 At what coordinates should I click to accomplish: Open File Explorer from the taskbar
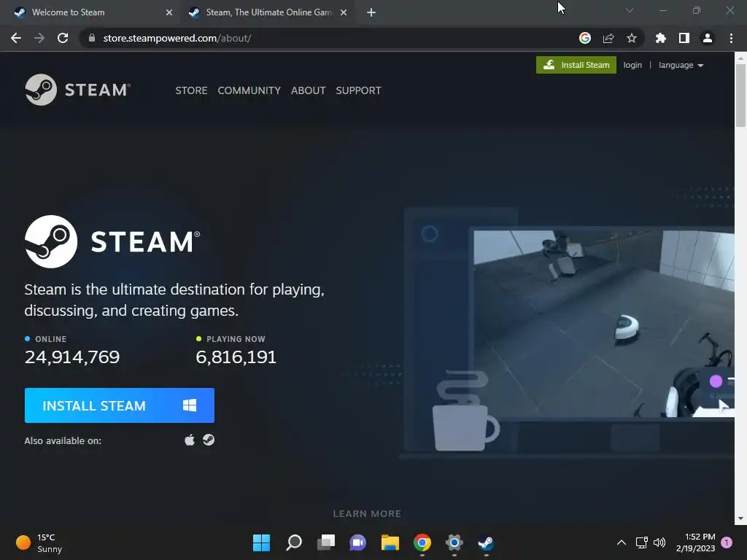[x=390, y=542]
